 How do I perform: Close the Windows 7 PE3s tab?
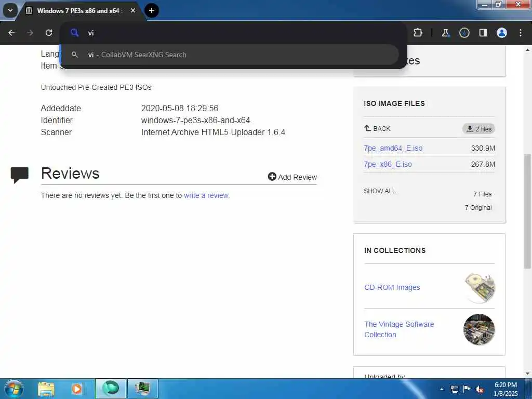[x=133, y=10]
